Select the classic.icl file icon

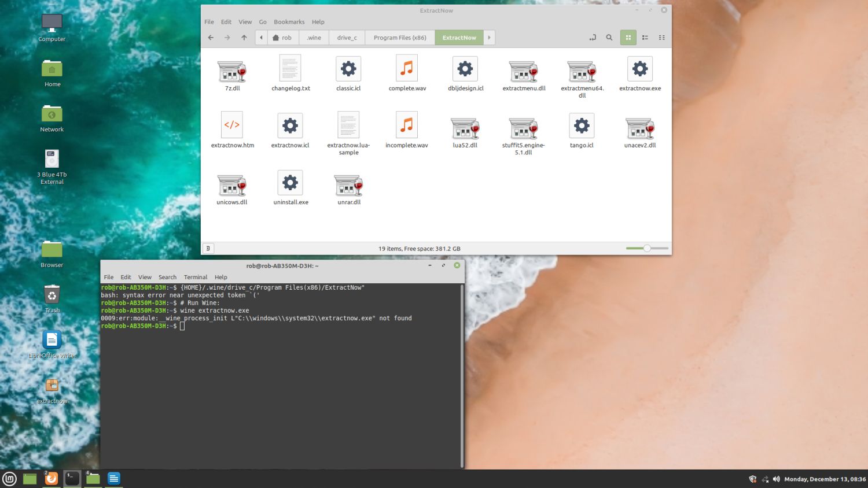pyautogui.click(x=348, y=69)
